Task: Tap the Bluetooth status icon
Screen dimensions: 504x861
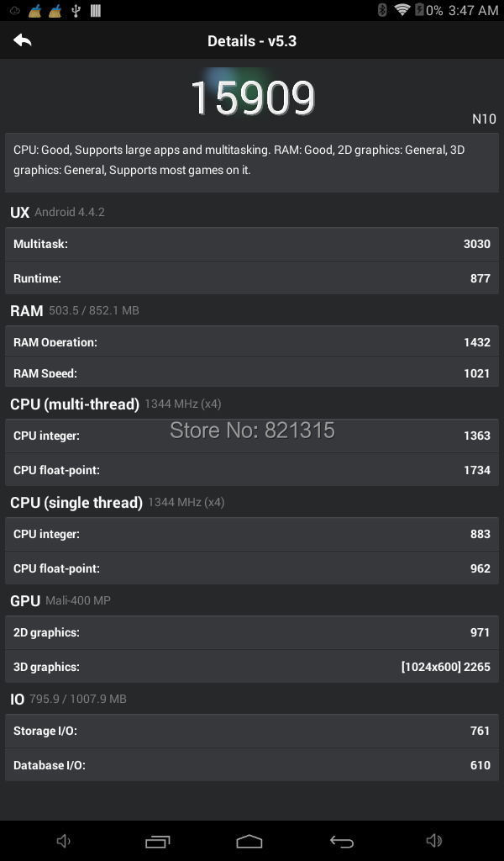Action: click(x=382, y=10)
